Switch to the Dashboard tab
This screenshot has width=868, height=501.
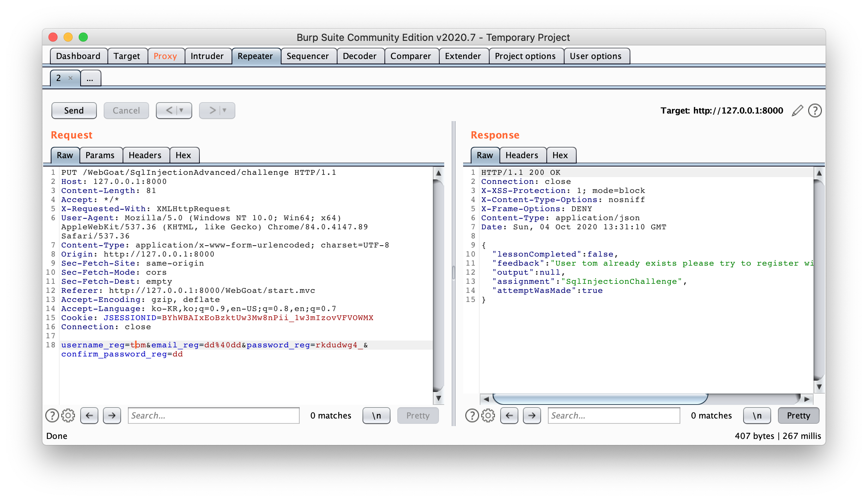(x=78, y=56)
